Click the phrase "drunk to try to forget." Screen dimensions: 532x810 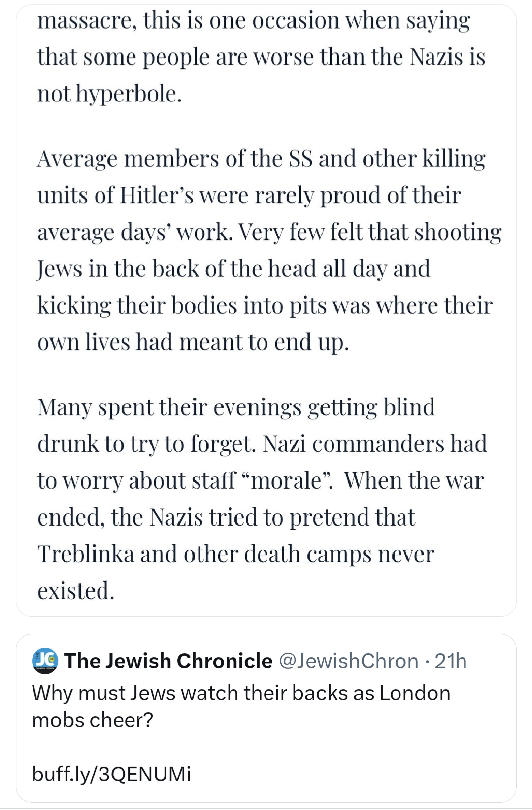click(147, 444)
